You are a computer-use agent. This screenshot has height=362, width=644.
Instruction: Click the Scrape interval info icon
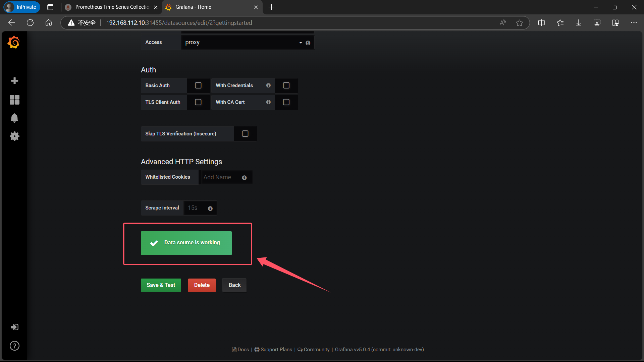click(210, 208)
